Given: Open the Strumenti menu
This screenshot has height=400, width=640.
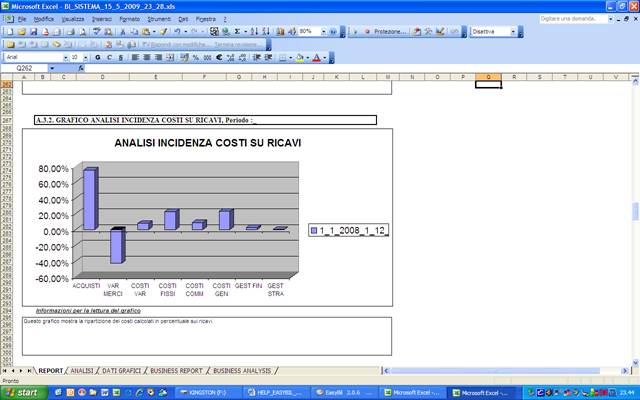Looking at the screenshot, I should pyautogui.click(x=159, y=19).
